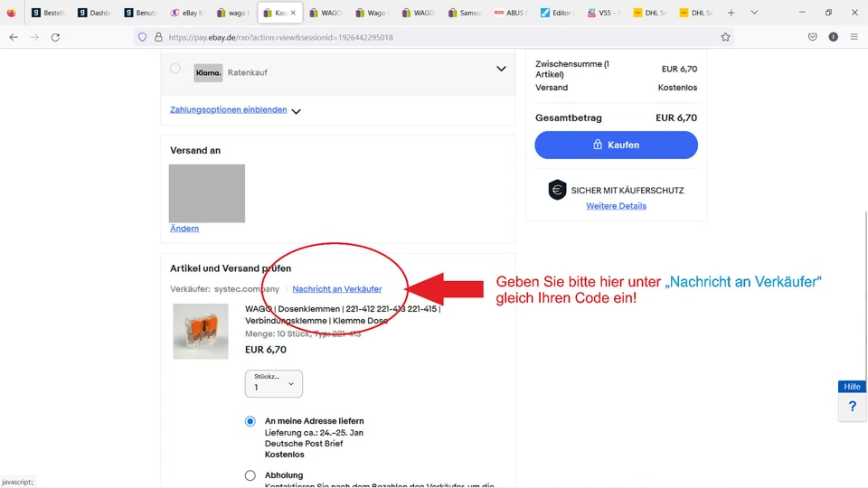This screenshot has height=488, width=868.
Task: Expand chevron beside Zahlungsoptionen einblenden
Action: (x=297, y=111)
